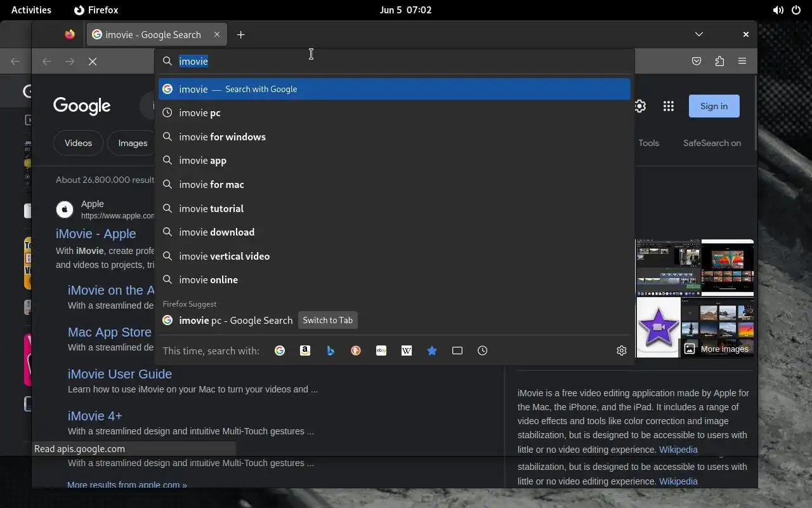The image size is (812, 508).
Task: Open 'iMovie - Apple' result
Action: pos(96,234)
